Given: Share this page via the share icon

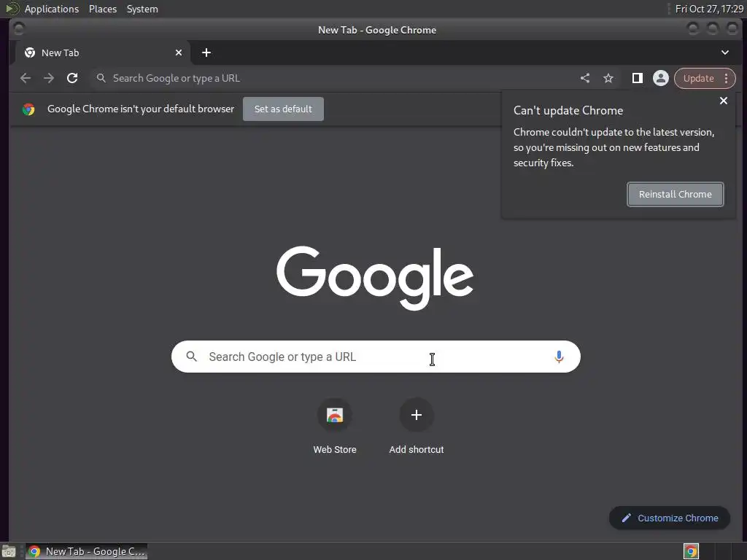Looking at the screenshot, I should (x=585, y=78).
